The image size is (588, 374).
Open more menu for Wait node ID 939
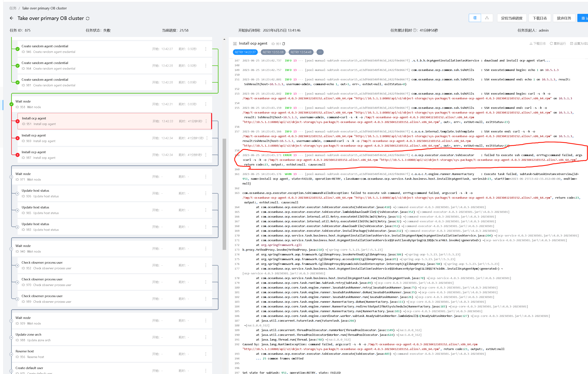[x=206, y=321]
